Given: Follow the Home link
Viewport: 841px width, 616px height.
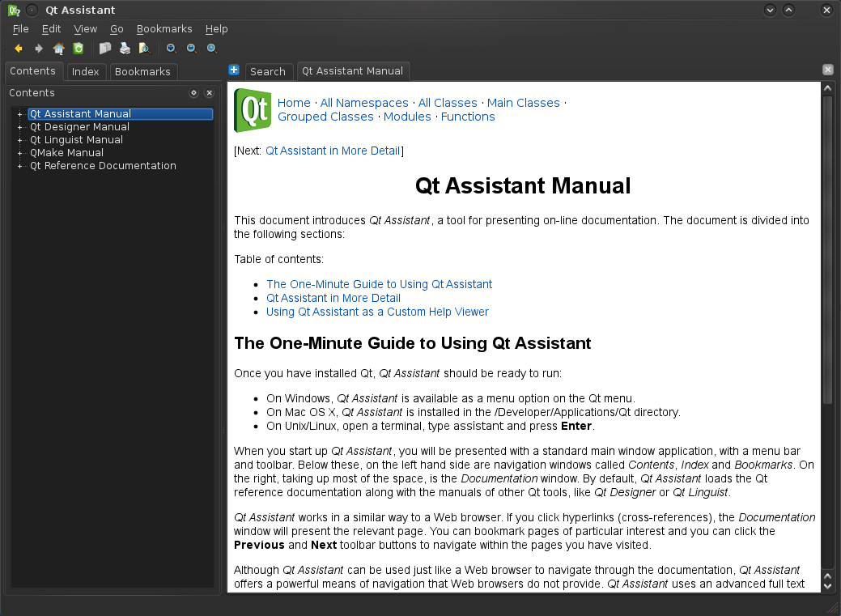Looking at the screenshot, I should pos(294,103).
